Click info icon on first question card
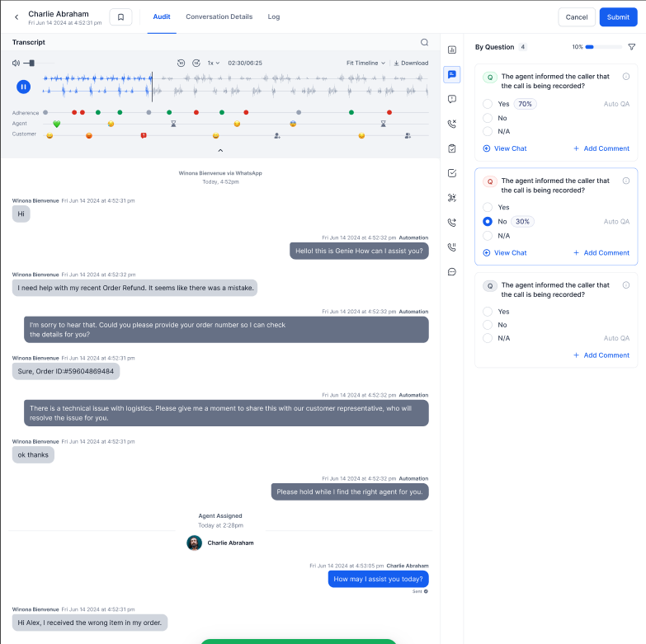 point(625,77)
